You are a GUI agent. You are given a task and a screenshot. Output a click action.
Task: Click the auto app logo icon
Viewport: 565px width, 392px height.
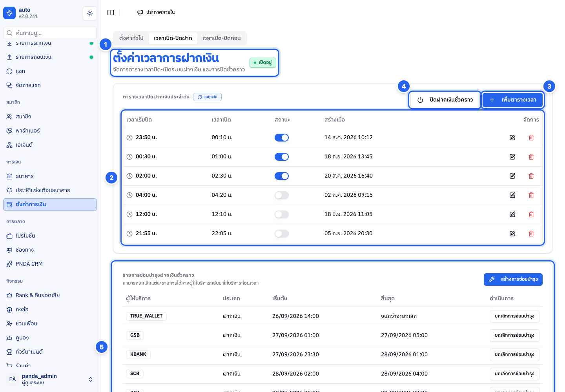[9, 13]
